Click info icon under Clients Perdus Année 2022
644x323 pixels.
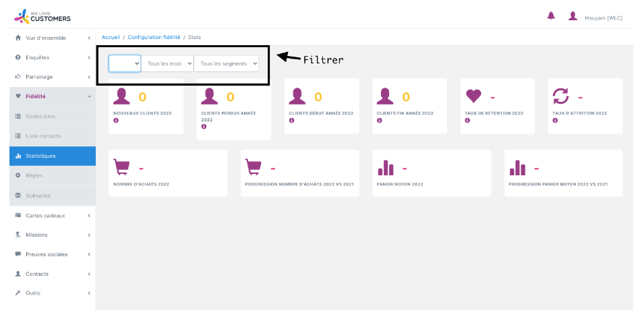point(204,126)
